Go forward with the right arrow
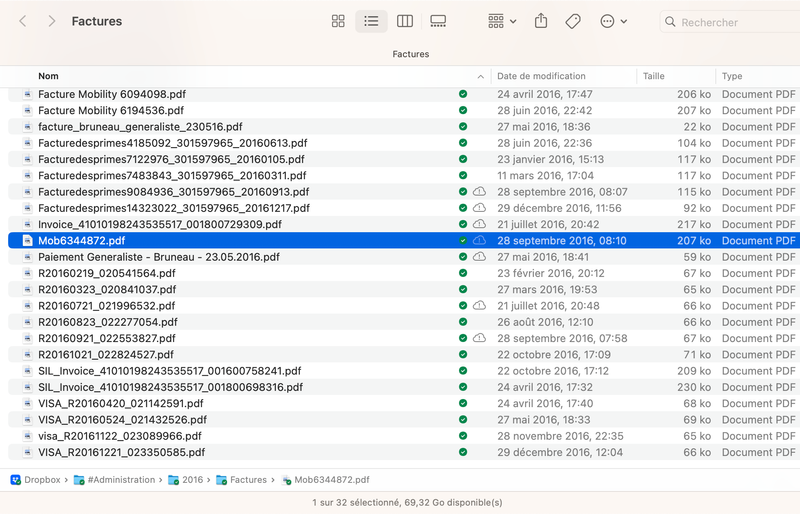The width and height of the screenshot is (800, 514). click(x=52, y=21)
